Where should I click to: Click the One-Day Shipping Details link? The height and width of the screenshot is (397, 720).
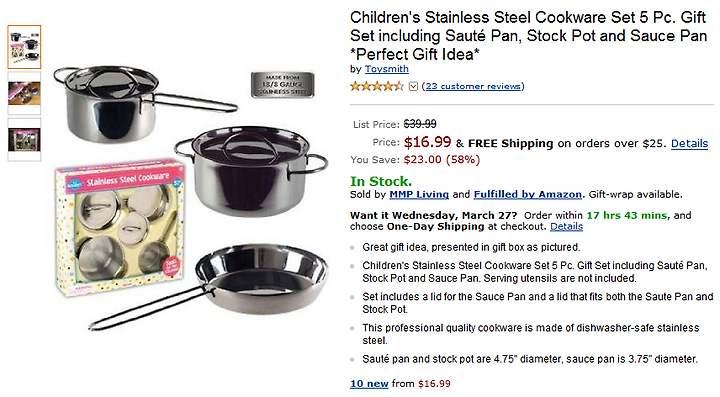point(567,227)
